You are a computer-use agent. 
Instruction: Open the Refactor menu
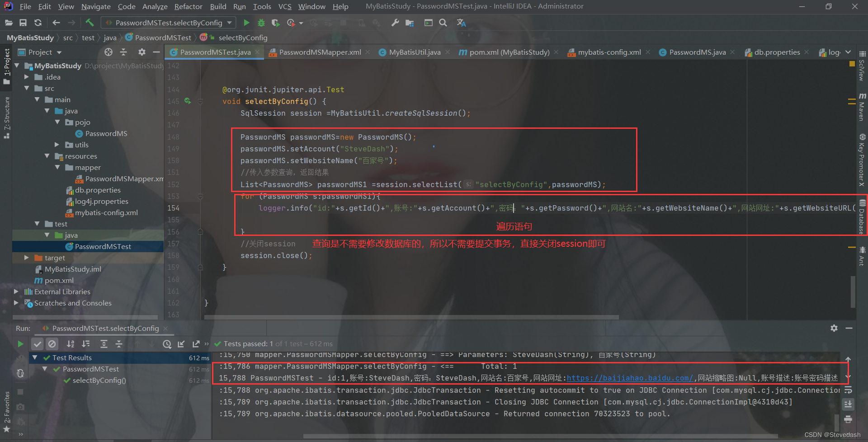tap(188, 6)
